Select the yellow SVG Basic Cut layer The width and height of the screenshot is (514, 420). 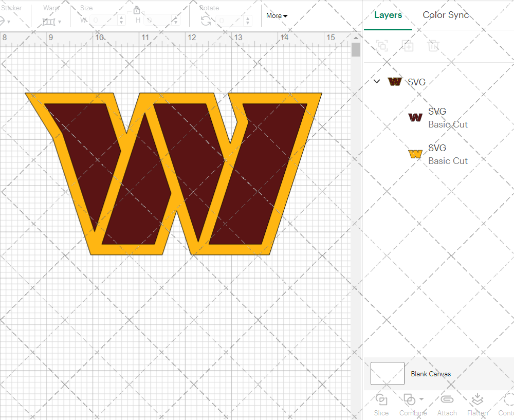[x=437, y=154]
